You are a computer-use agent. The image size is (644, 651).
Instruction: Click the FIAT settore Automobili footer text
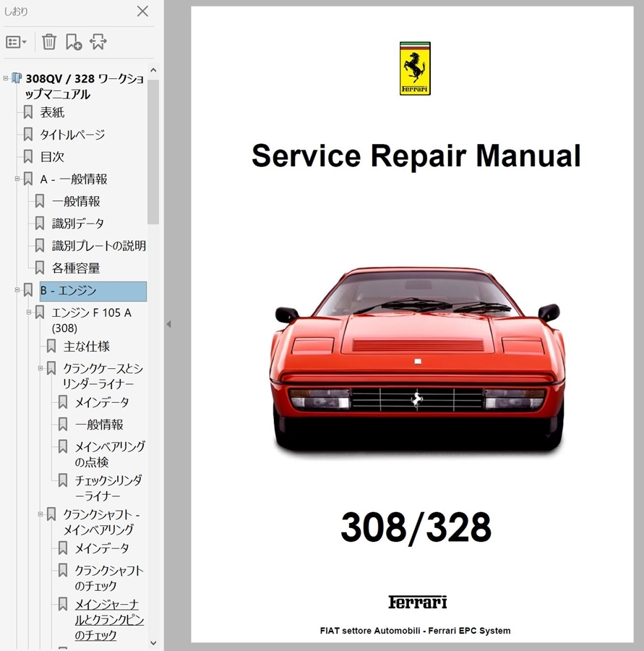coord(415,631)
